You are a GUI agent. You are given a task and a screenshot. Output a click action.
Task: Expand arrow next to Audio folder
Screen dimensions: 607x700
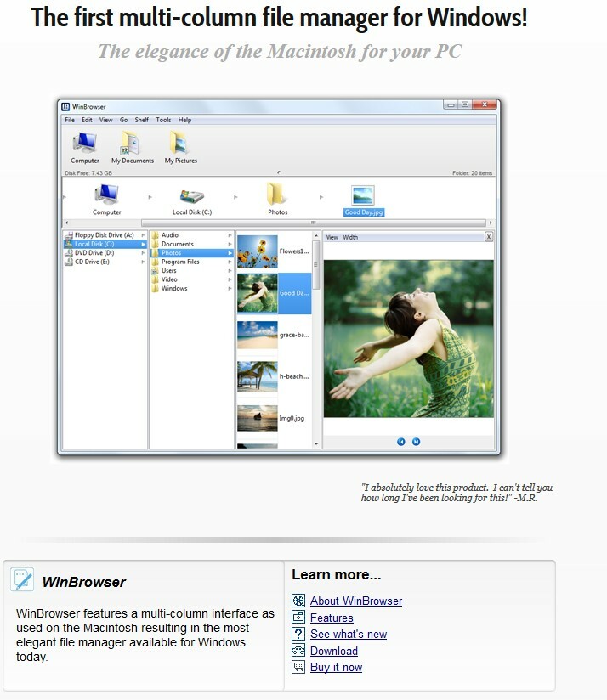[230, 234]
